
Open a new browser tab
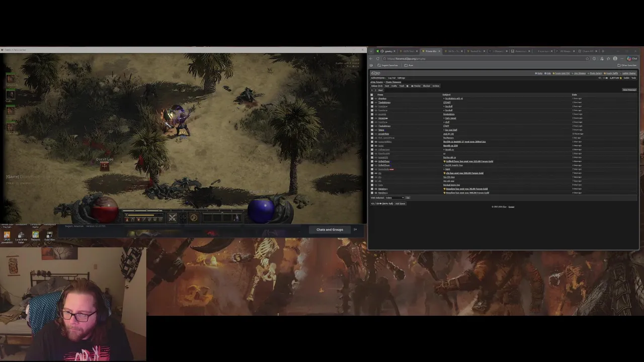coord(603,51)
